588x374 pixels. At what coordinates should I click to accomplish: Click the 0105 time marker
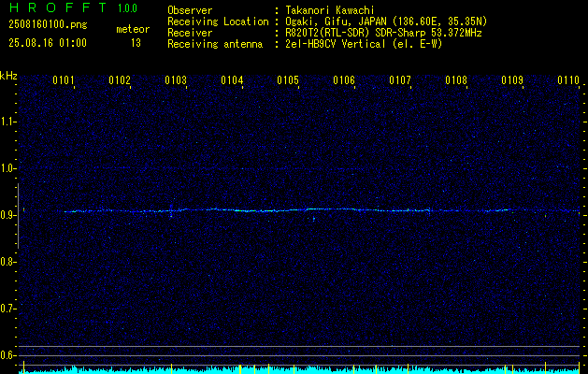tap(288, 80)
